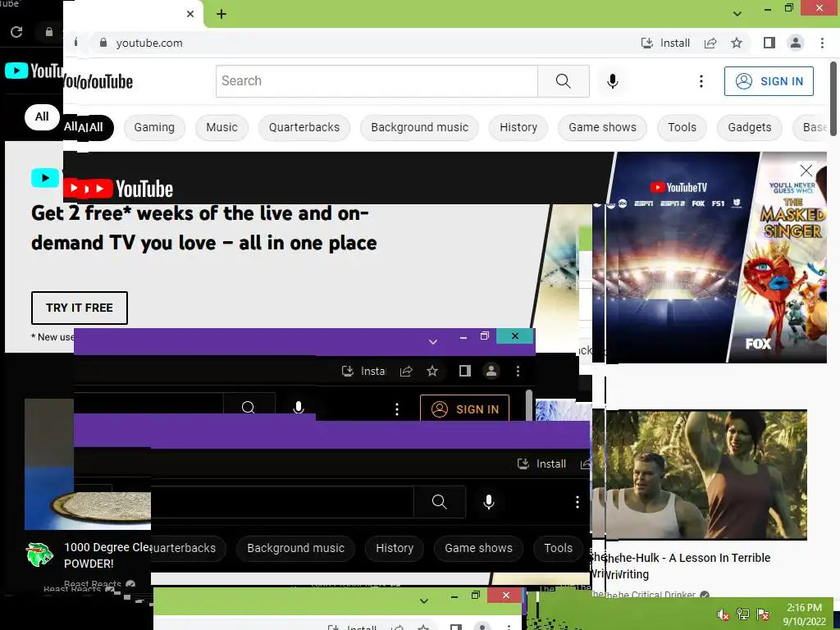
Task: Click muted volume icon in system tray
Action: pos(723,614)
